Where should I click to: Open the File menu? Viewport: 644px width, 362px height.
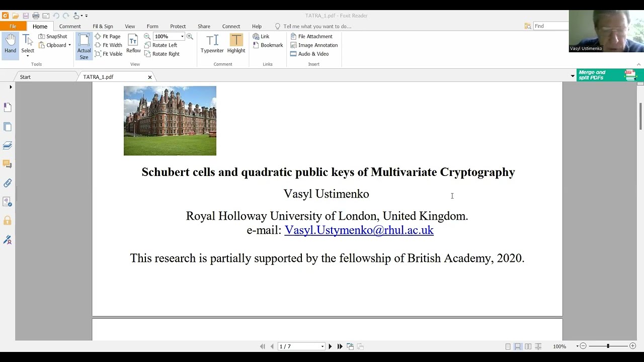[x=13, y=26]
